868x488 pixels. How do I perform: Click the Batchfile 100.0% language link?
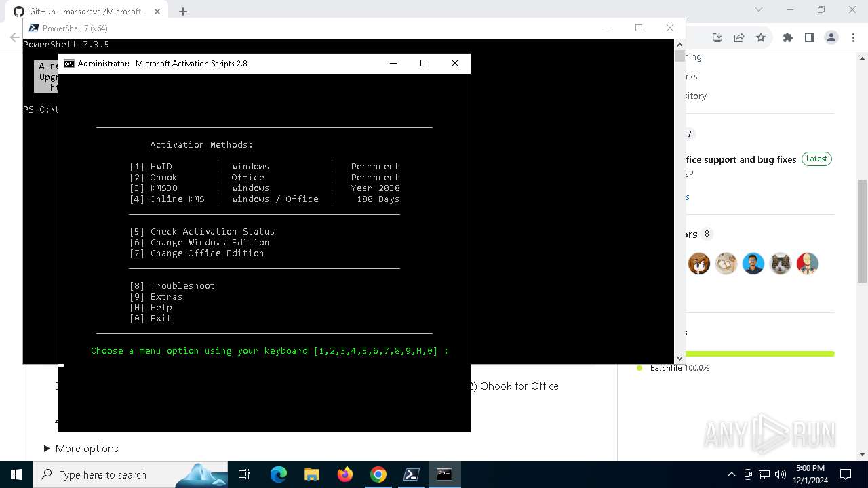pyautogui.click(x=679, y=368)
